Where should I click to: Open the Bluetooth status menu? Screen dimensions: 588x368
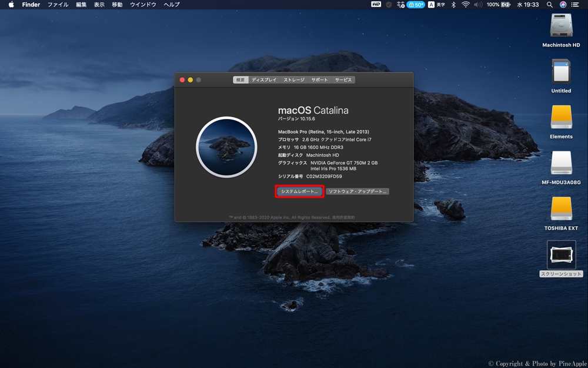coord(453,5)
